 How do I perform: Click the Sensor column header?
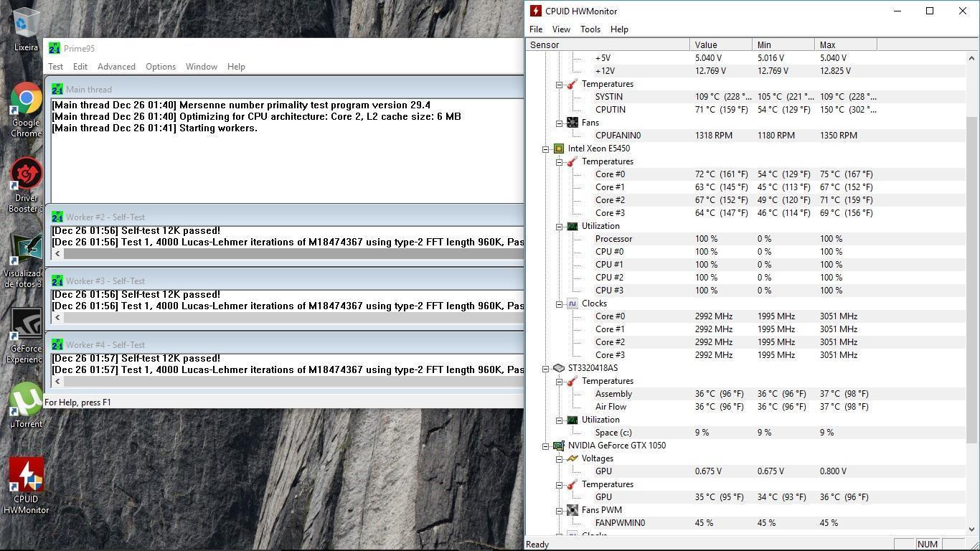(608, 44)
